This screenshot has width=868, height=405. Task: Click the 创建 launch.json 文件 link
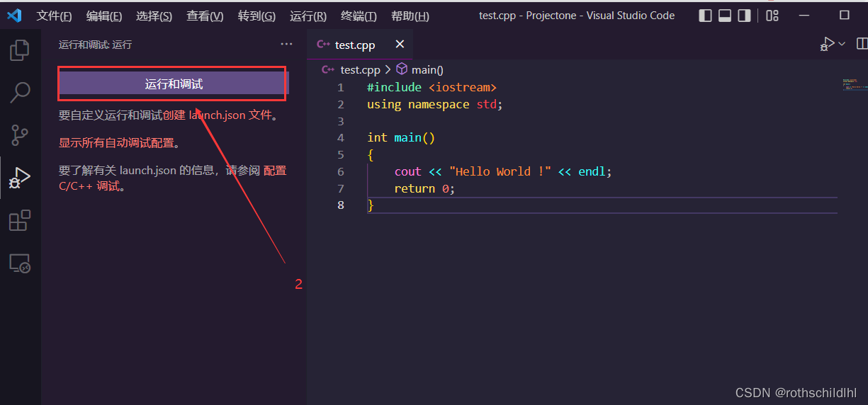click(218, 115)
